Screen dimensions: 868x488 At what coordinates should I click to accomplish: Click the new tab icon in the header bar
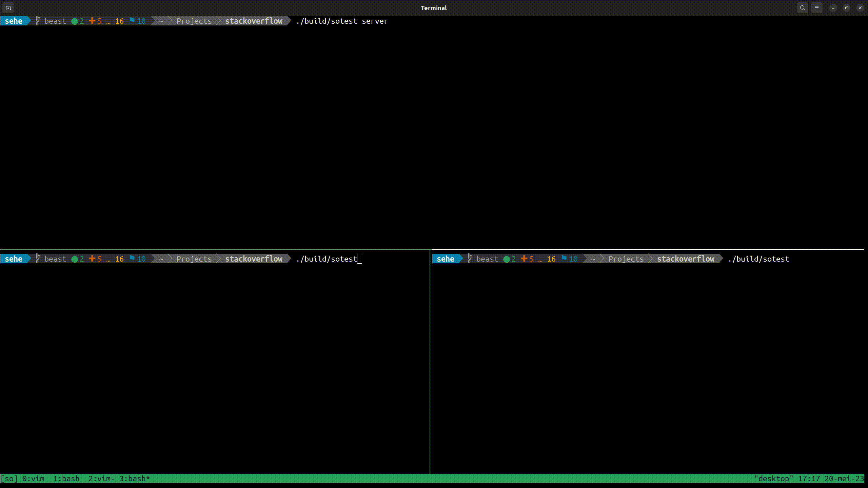pos(8,8)
